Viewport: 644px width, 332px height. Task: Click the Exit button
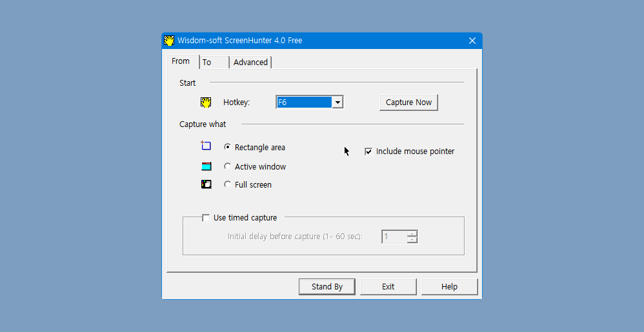pyautogui.click(x=388, y=286)
